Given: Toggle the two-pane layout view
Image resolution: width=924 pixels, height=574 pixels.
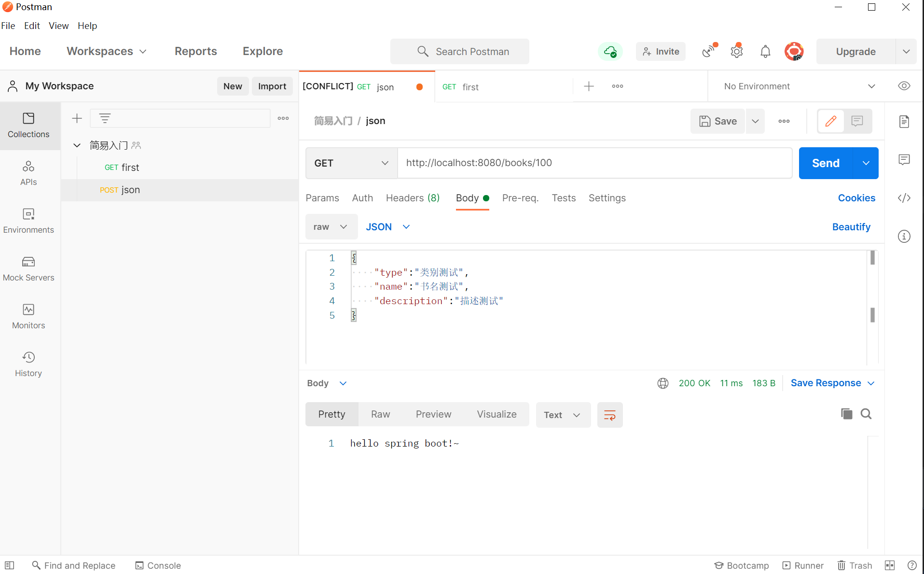Looking at the screenshot, I should pos(890,565).
